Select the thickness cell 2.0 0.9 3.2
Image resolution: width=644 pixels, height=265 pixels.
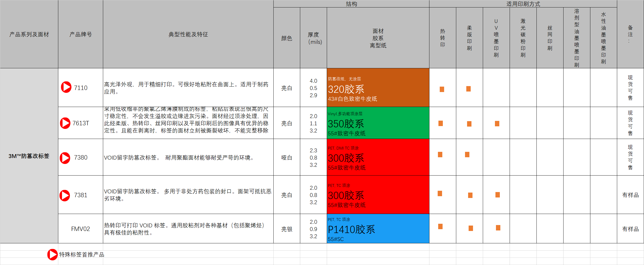point(313,228)
